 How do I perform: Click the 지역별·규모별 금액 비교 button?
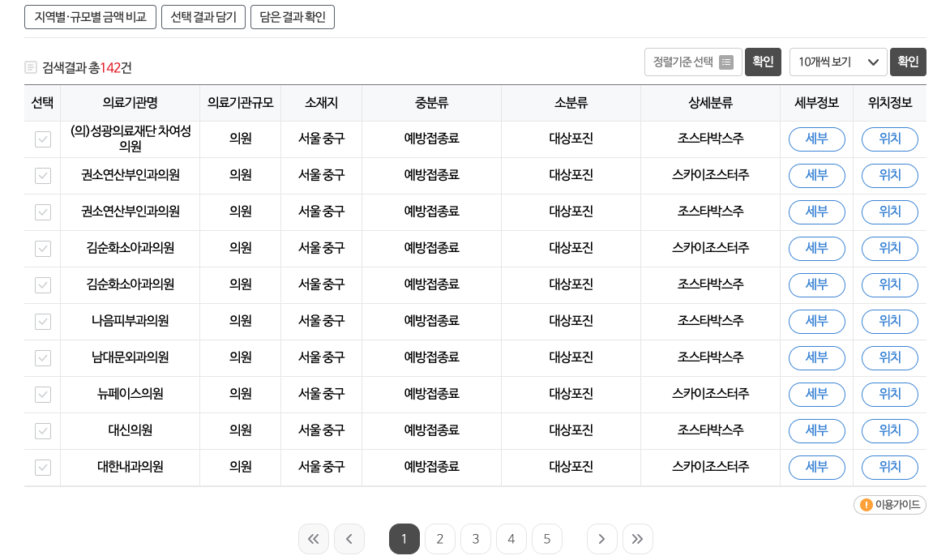89,16
